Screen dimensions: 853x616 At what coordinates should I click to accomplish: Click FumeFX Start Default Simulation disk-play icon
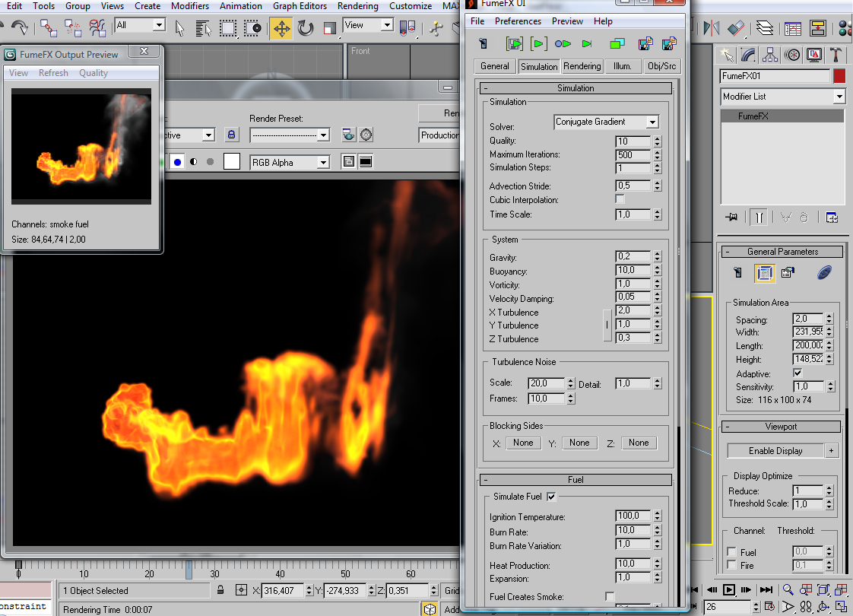click(x=514, y=43)
